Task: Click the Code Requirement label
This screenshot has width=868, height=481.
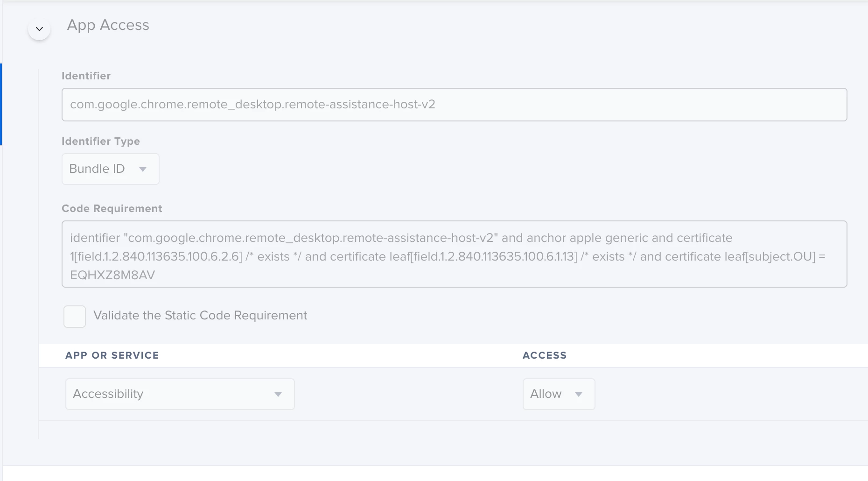Action: [x=112, y=208]
